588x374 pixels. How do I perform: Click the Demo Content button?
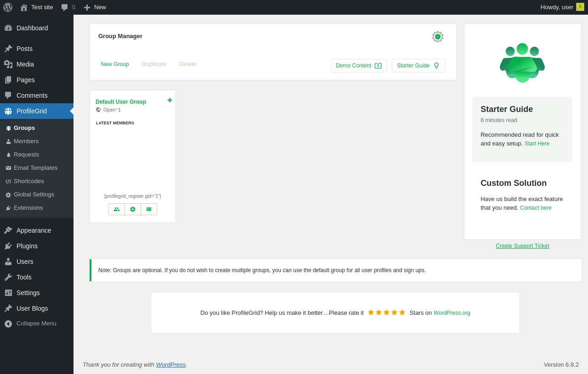359,66
